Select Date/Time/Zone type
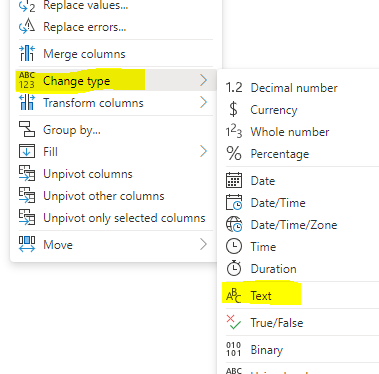Screen dimensions: 379x374 (294, 225)
